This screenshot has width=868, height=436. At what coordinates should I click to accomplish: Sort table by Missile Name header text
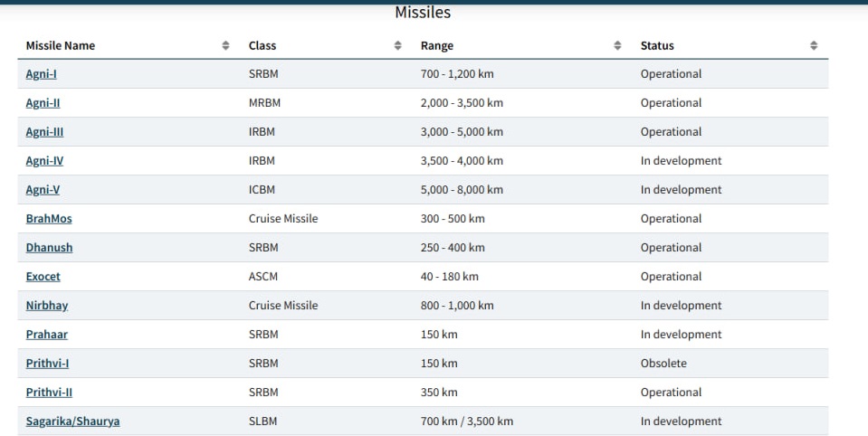tap(60, 45)
